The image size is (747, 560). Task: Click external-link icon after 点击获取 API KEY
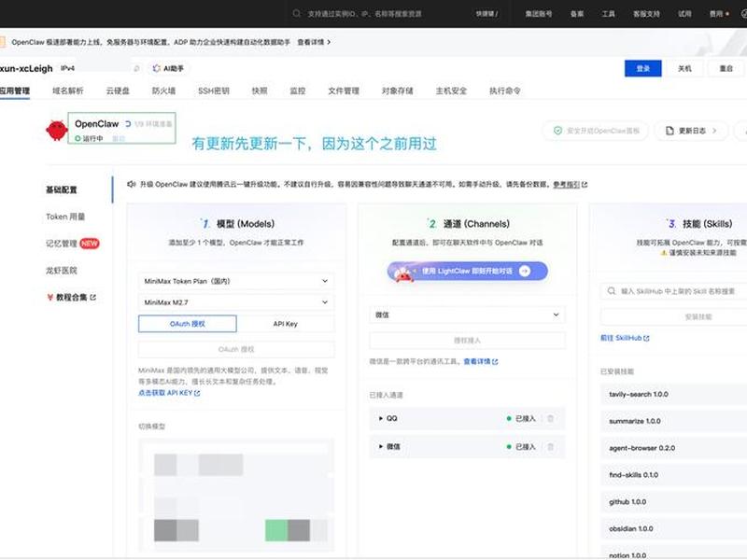point(197,393)
